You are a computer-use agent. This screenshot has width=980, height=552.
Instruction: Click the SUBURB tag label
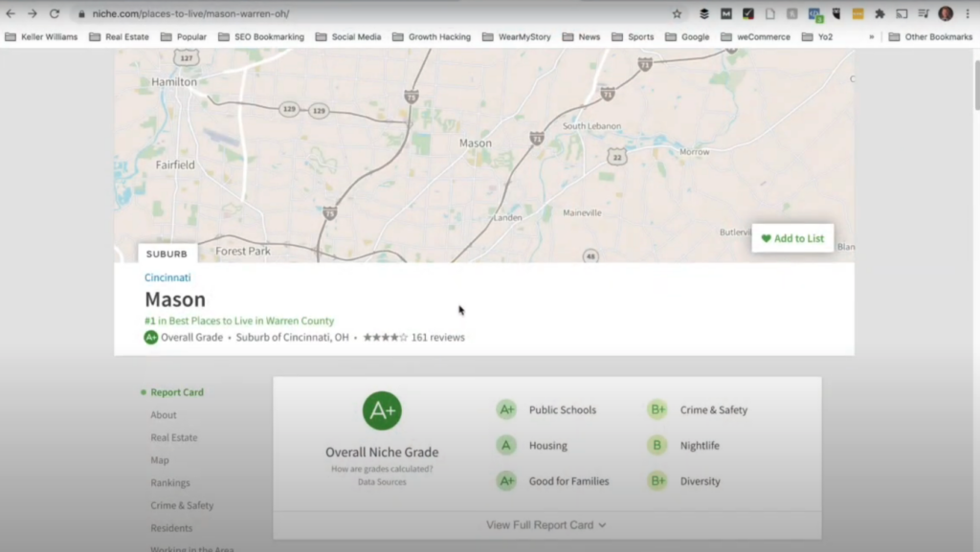[x=167, y=254]
